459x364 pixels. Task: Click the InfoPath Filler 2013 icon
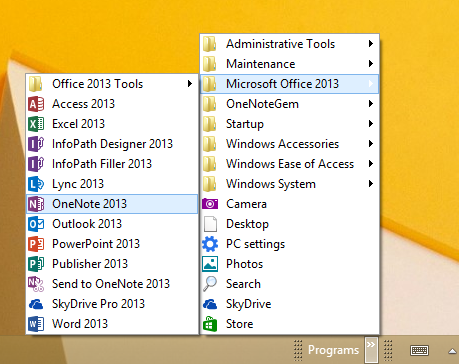36,164
